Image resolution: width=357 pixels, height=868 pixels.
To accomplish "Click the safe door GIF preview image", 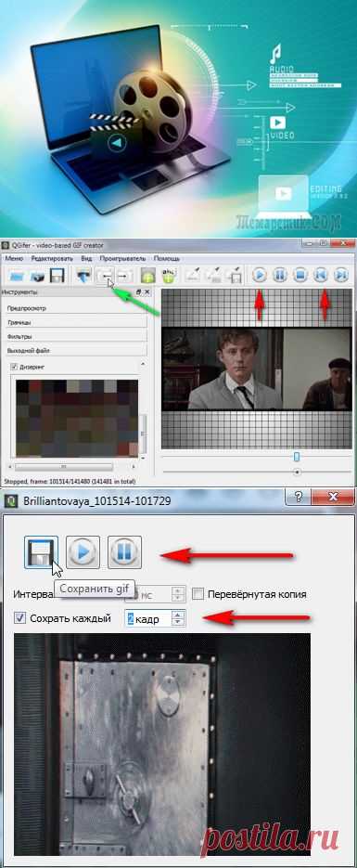I will (x=161, y=744).
